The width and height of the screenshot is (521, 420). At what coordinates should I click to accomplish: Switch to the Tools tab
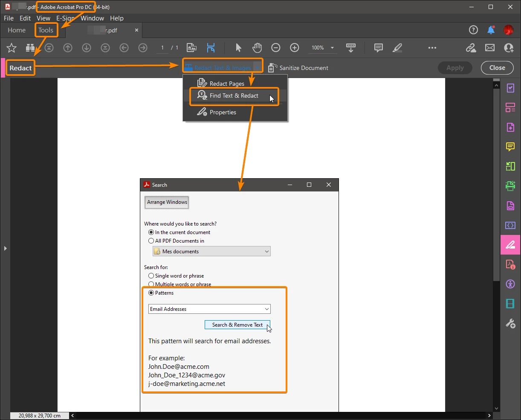point(46,30)
